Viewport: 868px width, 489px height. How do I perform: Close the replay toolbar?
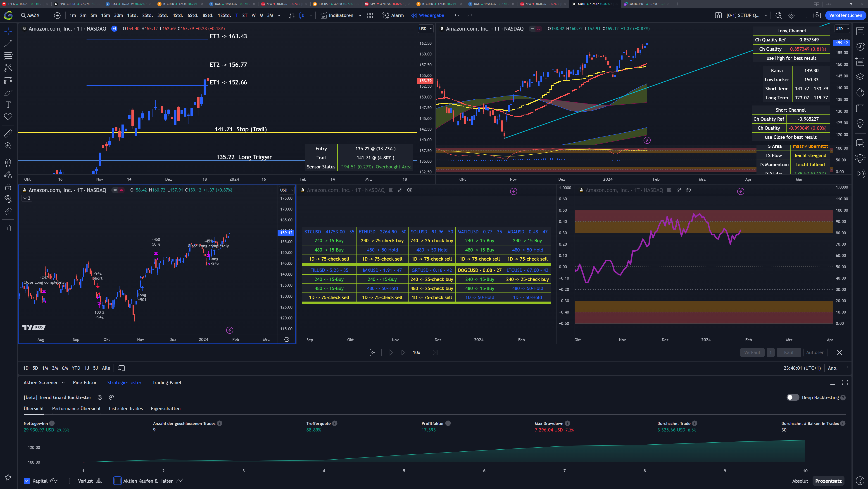(x=839, y=352)
